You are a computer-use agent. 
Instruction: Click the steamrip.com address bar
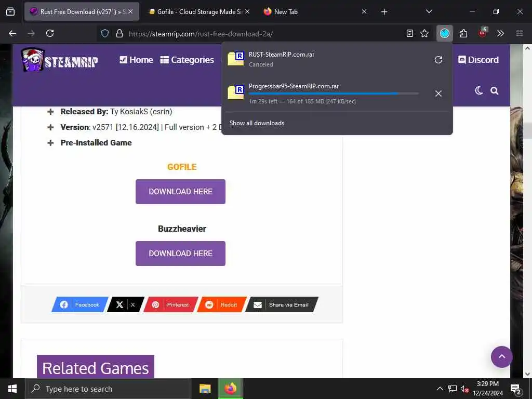pos(264,34)
